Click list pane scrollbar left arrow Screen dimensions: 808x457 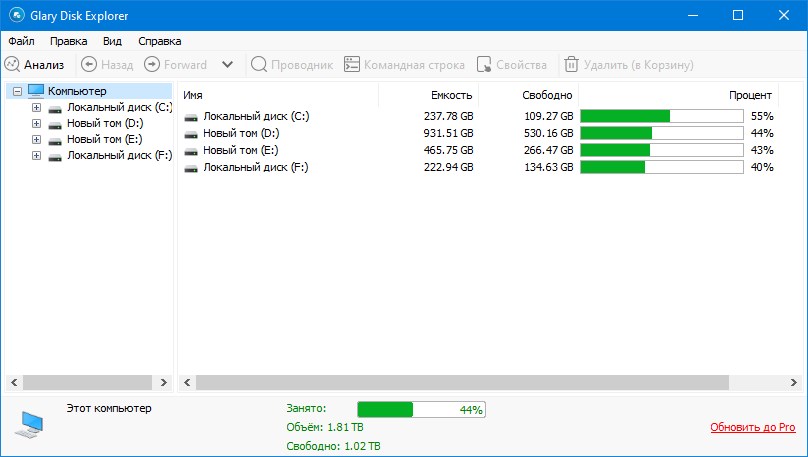pyautogui.click(x=187, y=382)
